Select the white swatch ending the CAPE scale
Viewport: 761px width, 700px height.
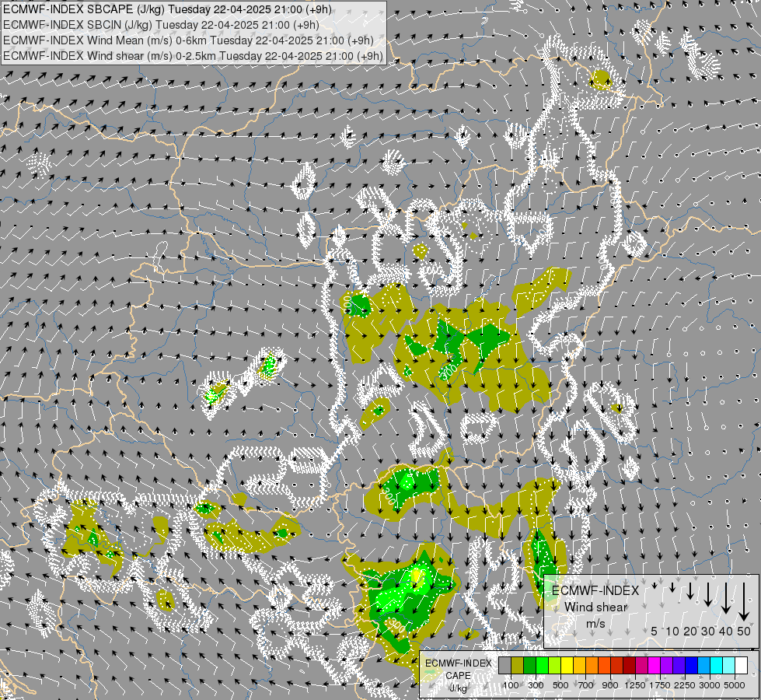click(x=741, y=666)
